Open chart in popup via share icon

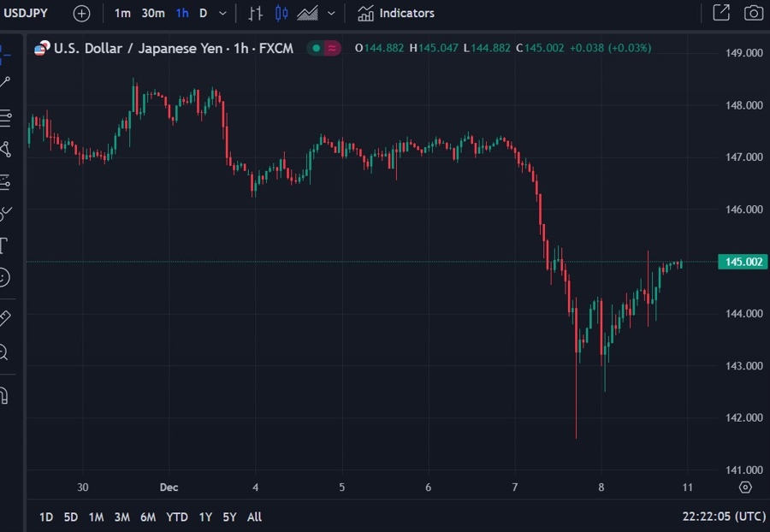721,13
